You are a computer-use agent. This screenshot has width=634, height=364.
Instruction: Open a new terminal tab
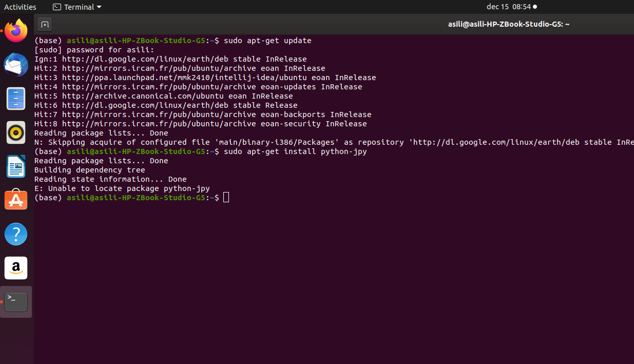(45, 24)
